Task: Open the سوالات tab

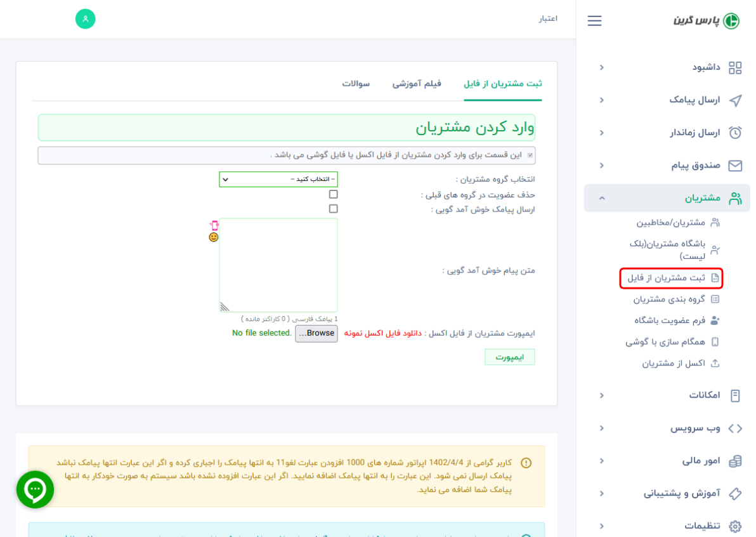Action: (358, 84)
